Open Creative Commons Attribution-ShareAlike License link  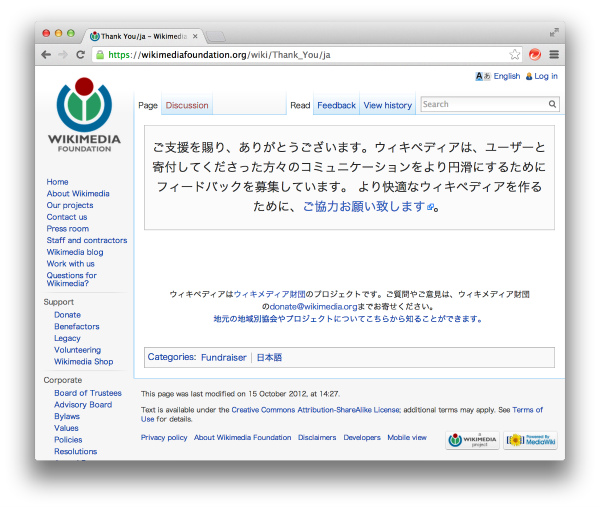coord(316,410)
